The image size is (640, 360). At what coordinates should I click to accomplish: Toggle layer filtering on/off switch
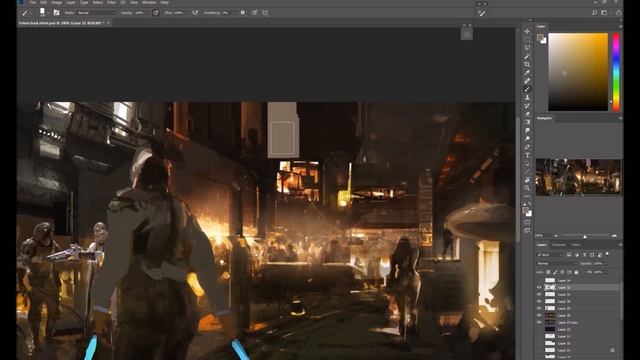click(607, 254)
